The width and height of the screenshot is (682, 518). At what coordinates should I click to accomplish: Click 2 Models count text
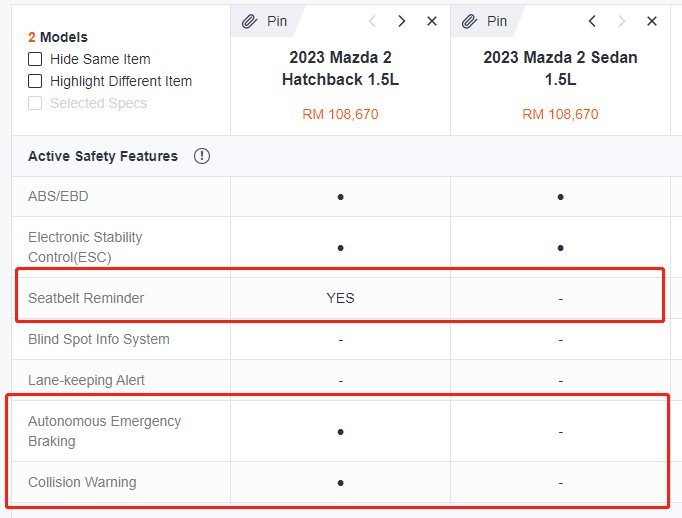click(x=58, y=37)
